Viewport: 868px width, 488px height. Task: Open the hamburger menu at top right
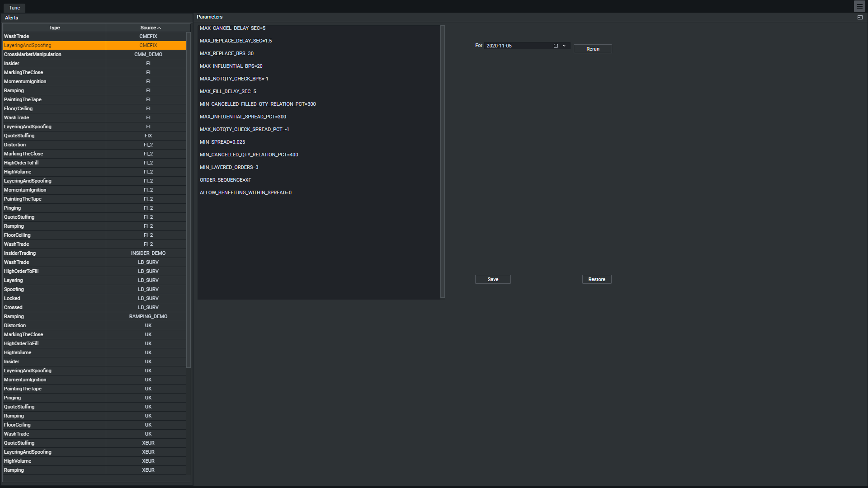point(859,6)
